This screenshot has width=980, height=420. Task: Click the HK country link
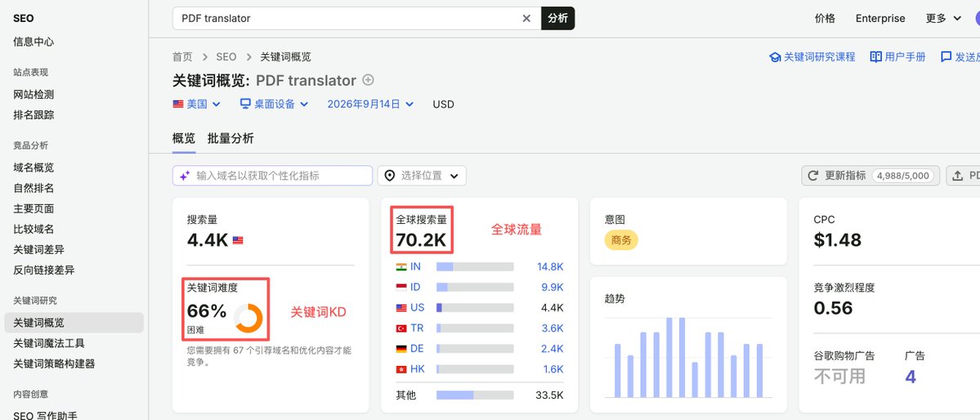[418, 369]
